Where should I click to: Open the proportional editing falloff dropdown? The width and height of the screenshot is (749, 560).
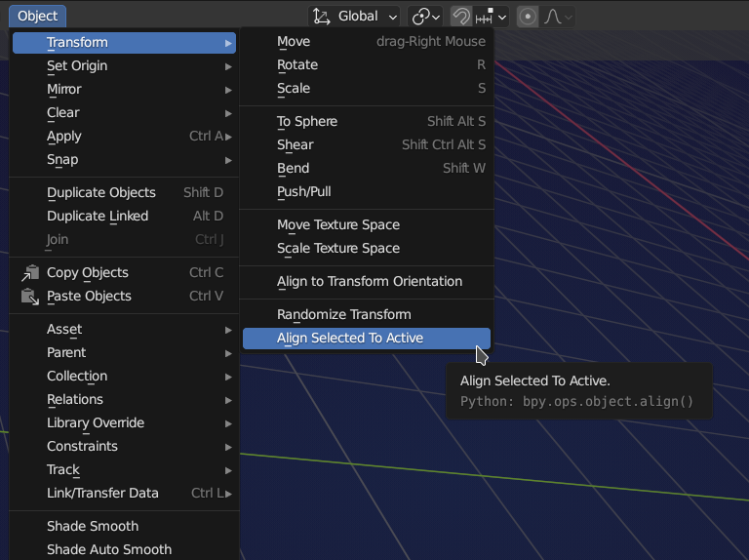click(558, 17)
